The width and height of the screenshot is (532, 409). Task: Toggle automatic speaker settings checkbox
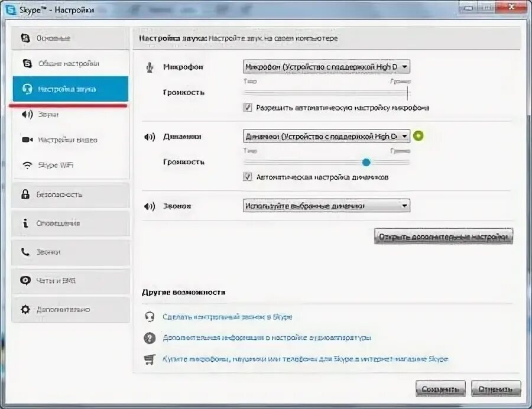point(248,177)
